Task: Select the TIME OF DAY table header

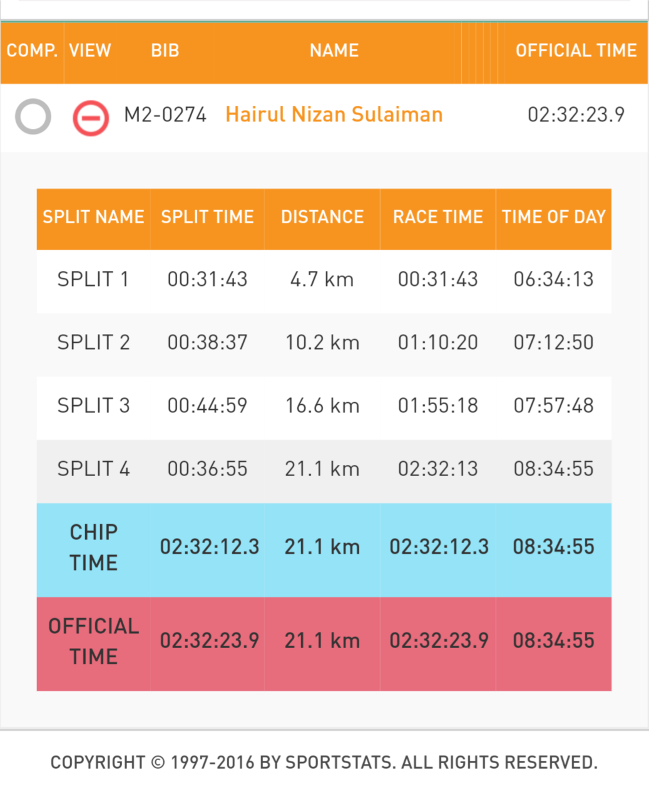Action: tap(554, 217)
